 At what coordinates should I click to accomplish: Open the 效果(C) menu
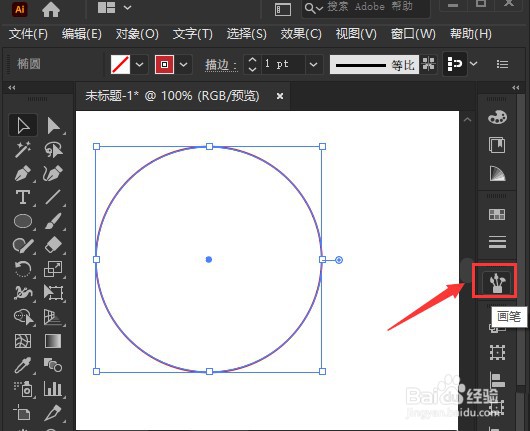click(x=301, y=34)
